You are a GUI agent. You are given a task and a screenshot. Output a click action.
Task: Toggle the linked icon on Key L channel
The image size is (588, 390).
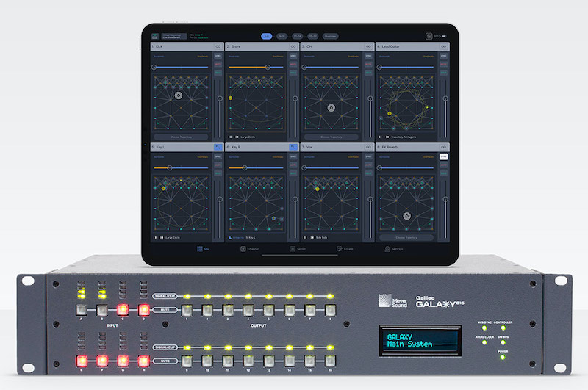pyautogui.click(x=217, y=148)
